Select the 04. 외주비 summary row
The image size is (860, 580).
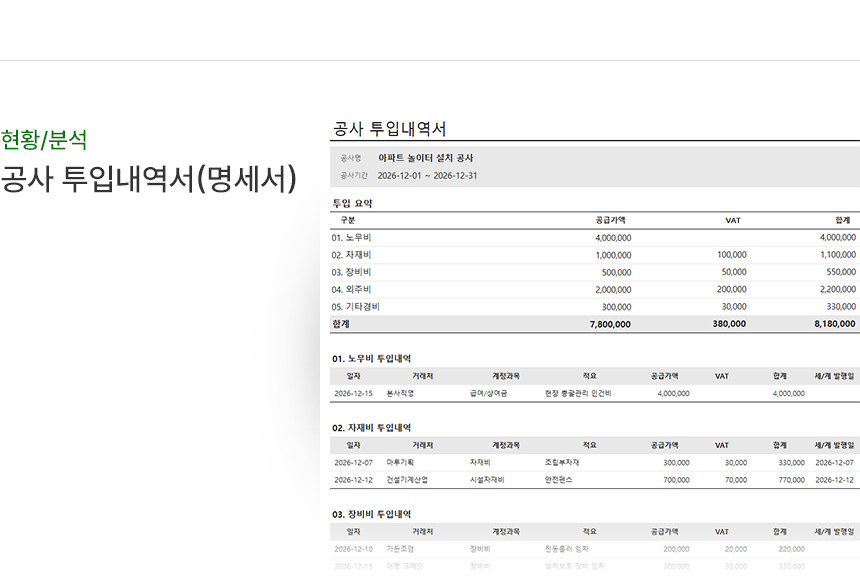[352, 289]
